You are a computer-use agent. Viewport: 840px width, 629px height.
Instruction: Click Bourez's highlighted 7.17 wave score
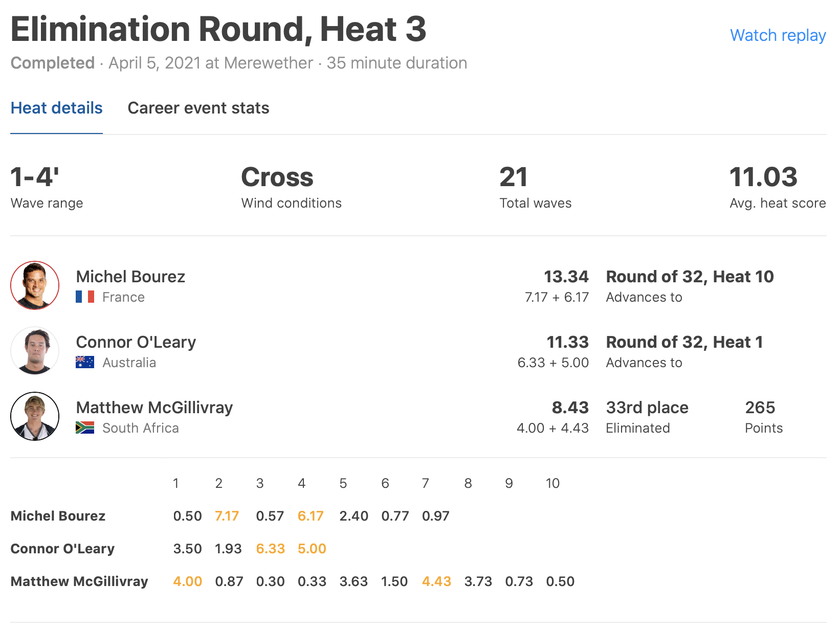coord(227,516)
